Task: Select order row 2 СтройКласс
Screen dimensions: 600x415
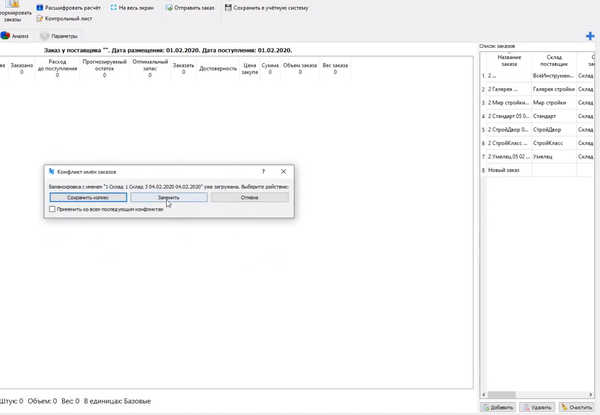Action: pyautogui.click(x=538, y=143)
